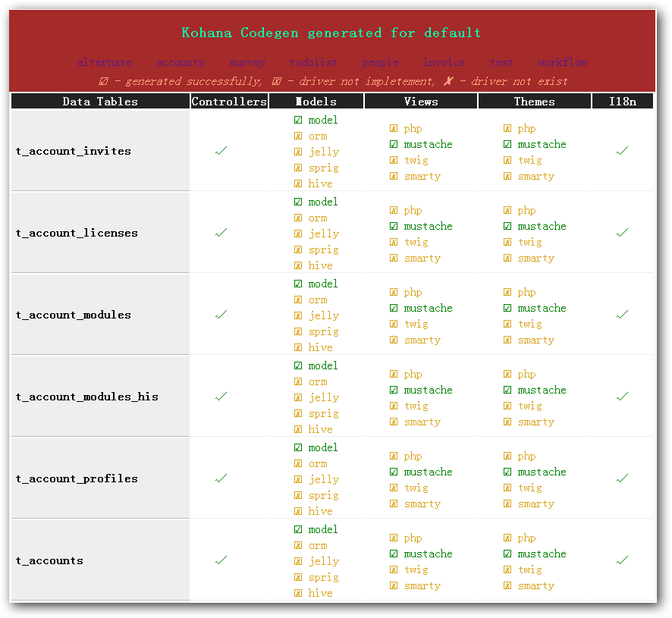Viewport: 672px width, 618px height.
Task: Click the I18n checkmark for t_account_modules
Action: pos(622,315)
